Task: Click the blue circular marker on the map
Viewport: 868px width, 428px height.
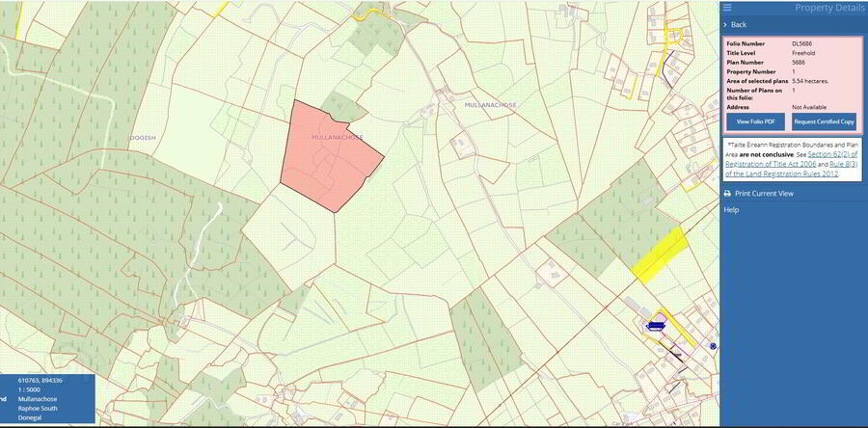Action: (713, 346)
